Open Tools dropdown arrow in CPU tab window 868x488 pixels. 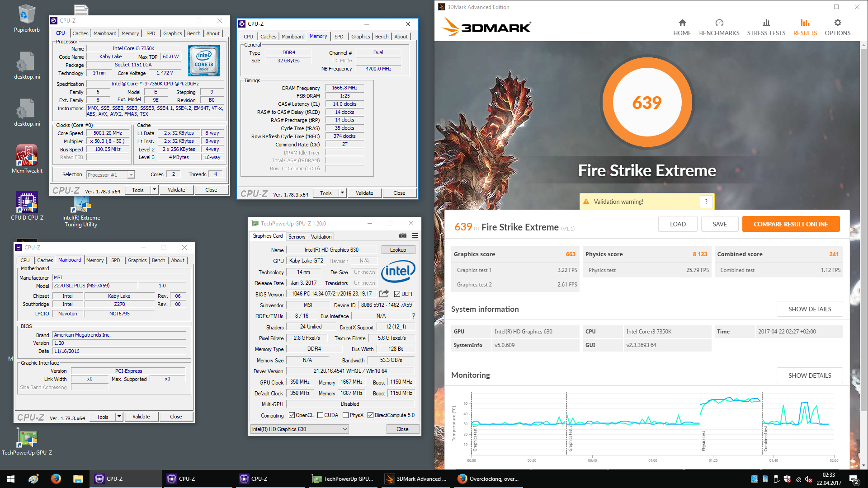[x=154, y=190]
